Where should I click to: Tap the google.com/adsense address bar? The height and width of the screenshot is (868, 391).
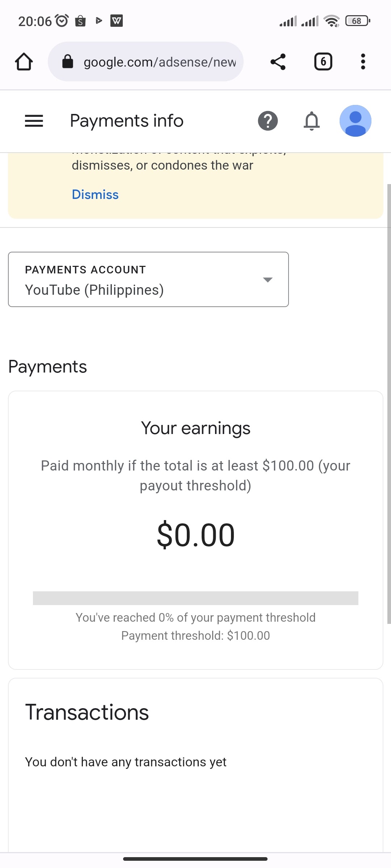click(x=146, y=61)
